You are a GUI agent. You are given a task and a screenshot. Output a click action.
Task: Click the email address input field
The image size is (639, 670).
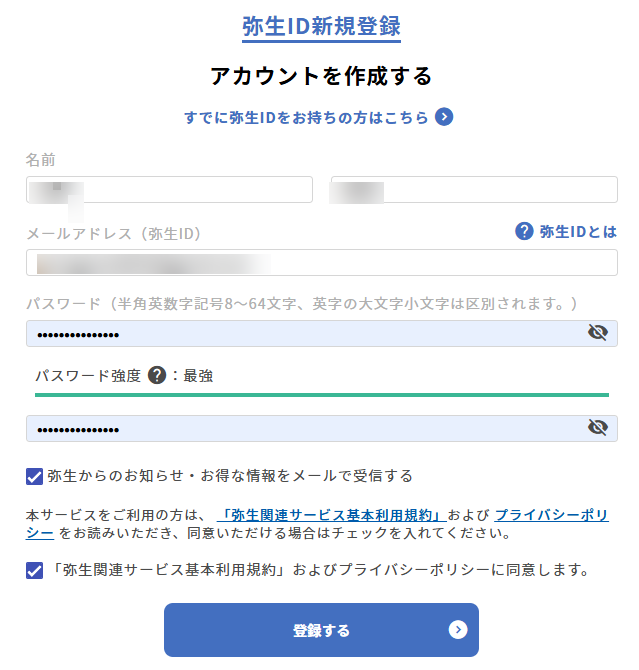pyautogui.click(x=321, y=263)
